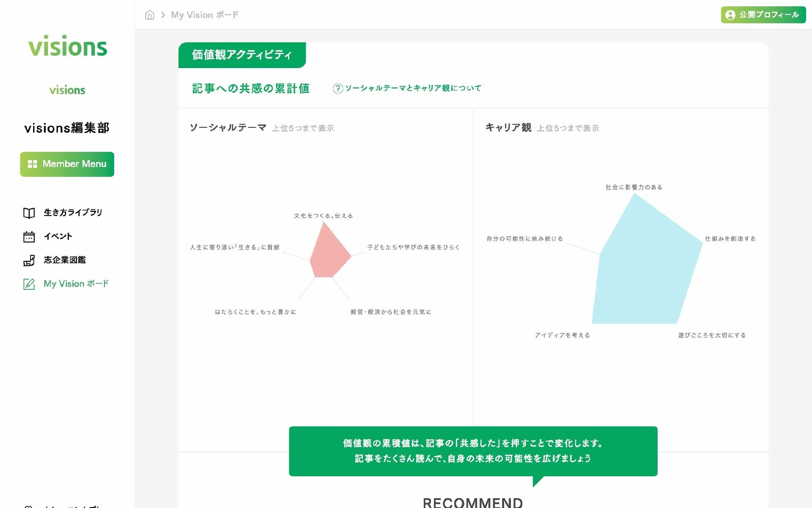
Task: Open the イベント menu item
Action: coord(58,236)
